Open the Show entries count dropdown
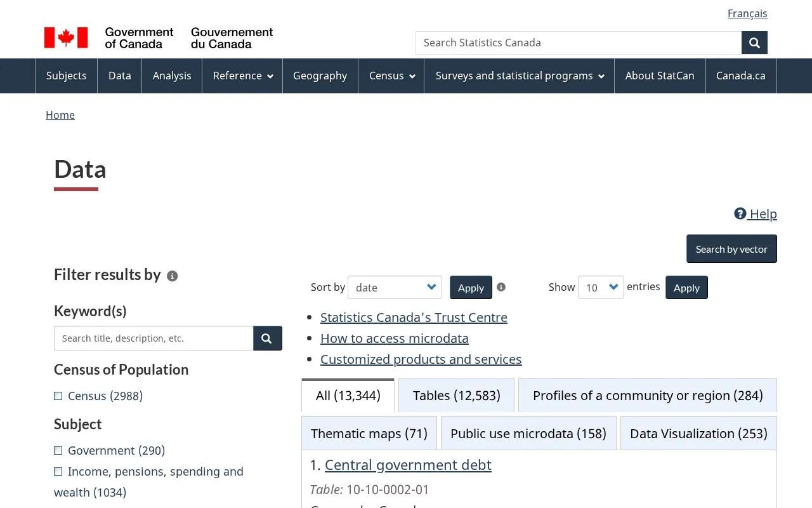Screen dimensions: 812x508 coord(601,287)
